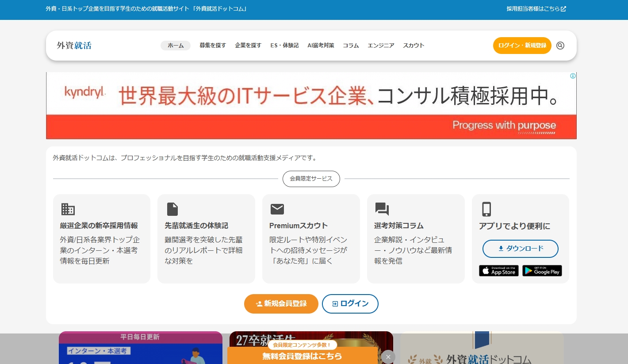
Task: Click the mail icon above Premiumスカウト
Action: click(x=277, y=209)
